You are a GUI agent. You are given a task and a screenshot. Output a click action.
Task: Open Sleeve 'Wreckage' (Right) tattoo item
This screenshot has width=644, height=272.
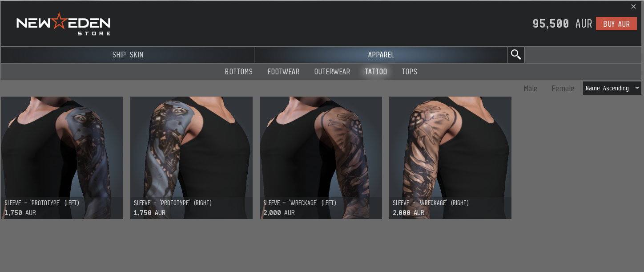[450, 158]
